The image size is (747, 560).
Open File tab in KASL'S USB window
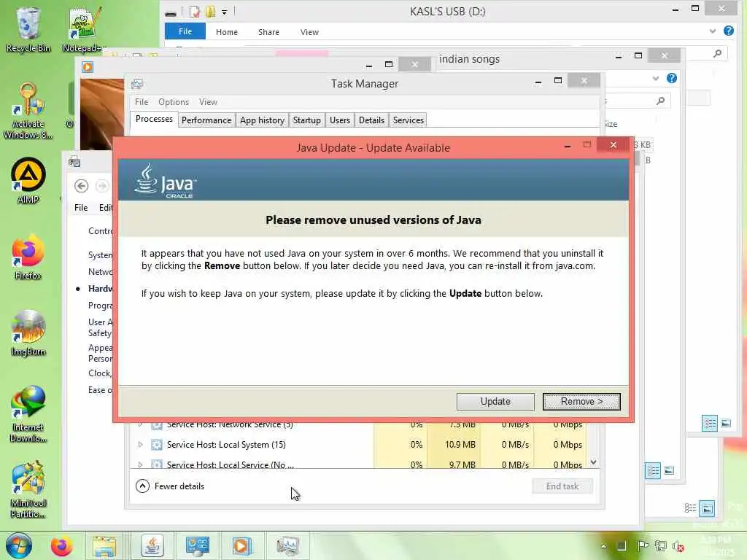185,31
